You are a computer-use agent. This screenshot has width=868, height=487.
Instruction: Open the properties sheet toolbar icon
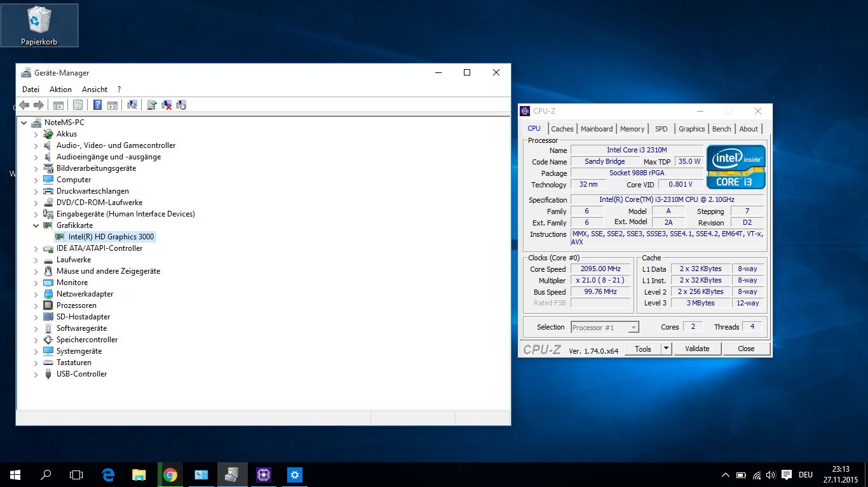[x=78, y=105]
